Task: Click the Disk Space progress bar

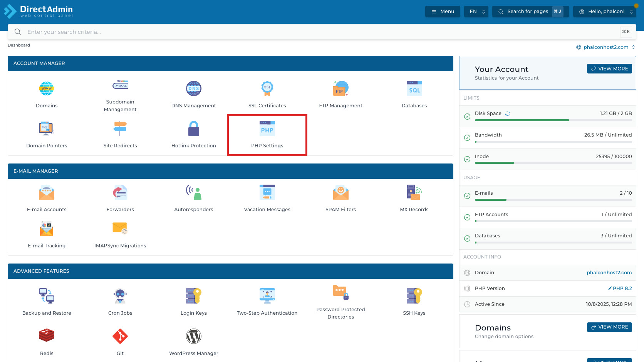Action: tap(553, 120)
